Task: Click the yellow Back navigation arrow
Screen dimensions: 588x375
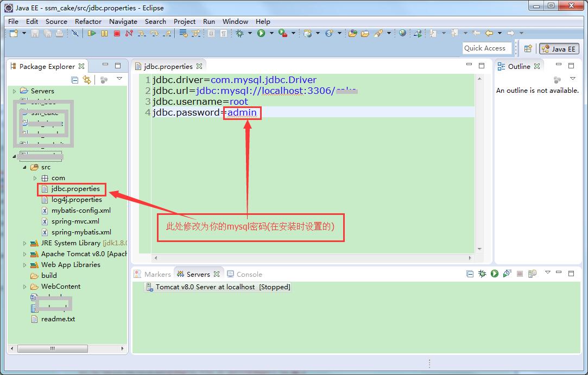Action: [x=489, y=33]
